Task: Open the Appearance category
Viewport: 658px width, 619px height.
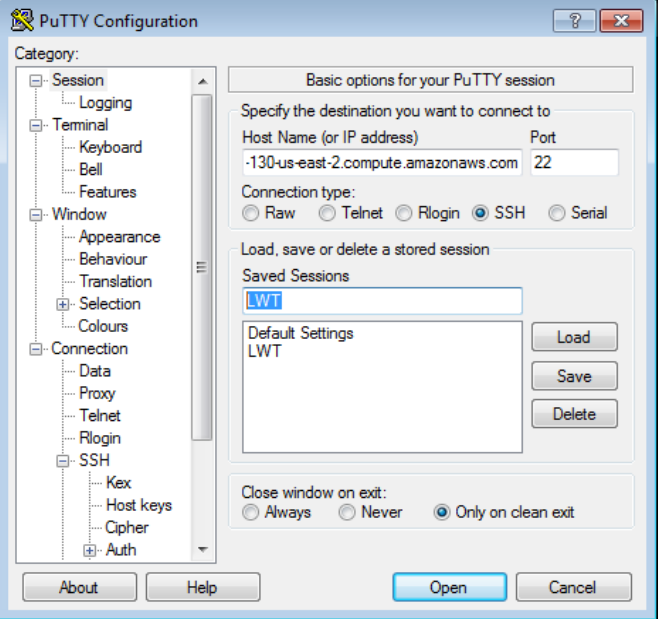Action: (120, 237)
